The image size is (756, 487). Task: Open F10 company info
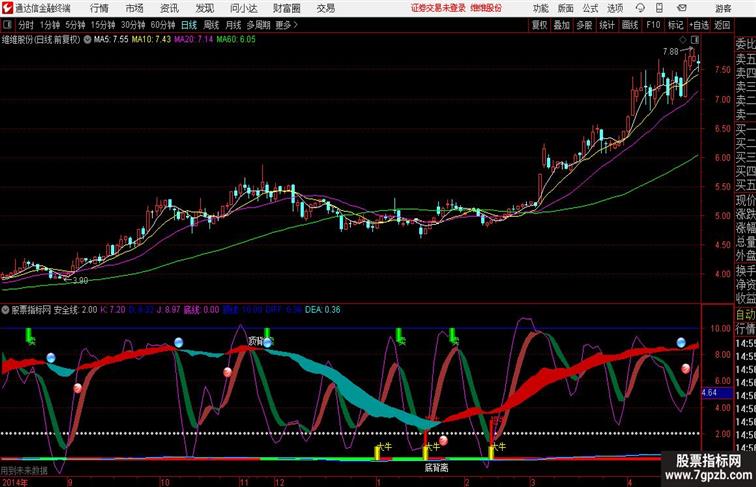(653, 25)
